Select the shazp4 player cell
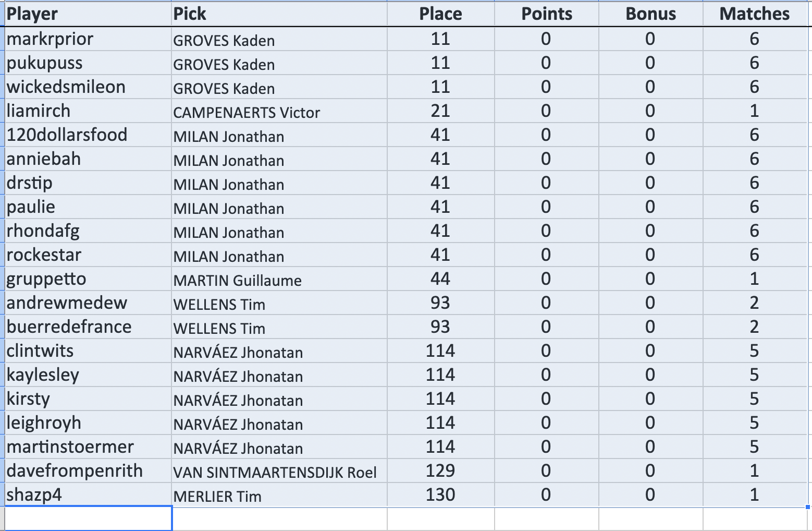Viewport: 812px width, 531px height. (88, 495)
